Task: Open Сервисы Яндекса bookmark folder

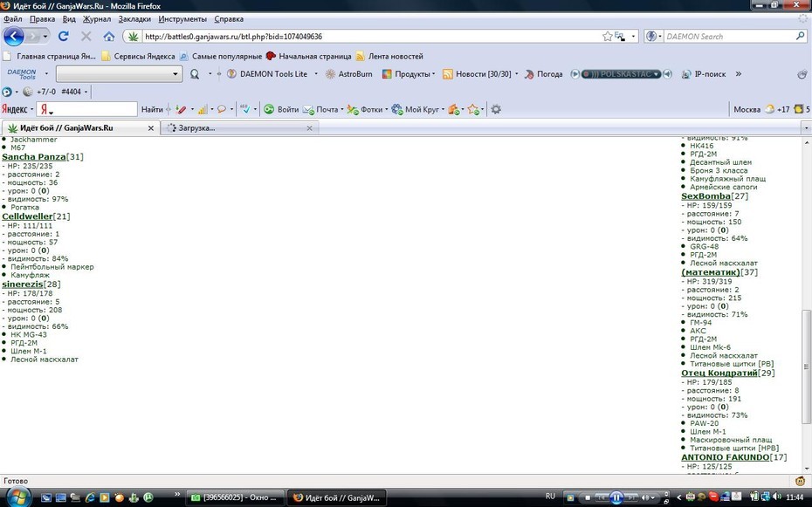Action: 138,57
